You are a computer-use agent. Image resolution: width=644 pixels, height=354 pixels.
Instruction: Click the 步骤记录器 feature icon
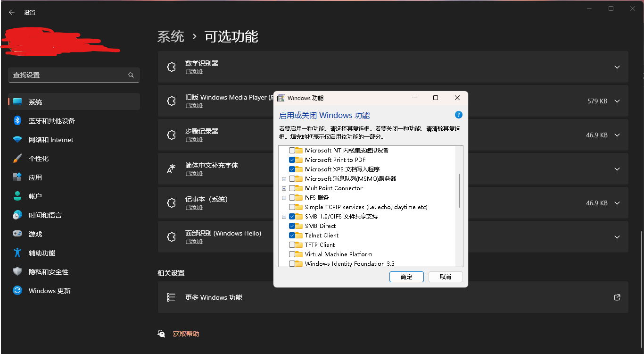172,135
